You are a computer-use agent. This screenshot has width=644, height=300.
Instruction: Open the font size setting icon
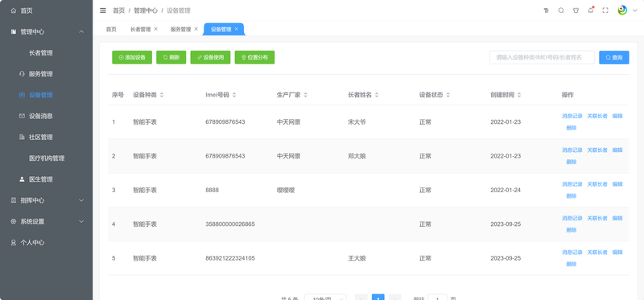[547, 10]
